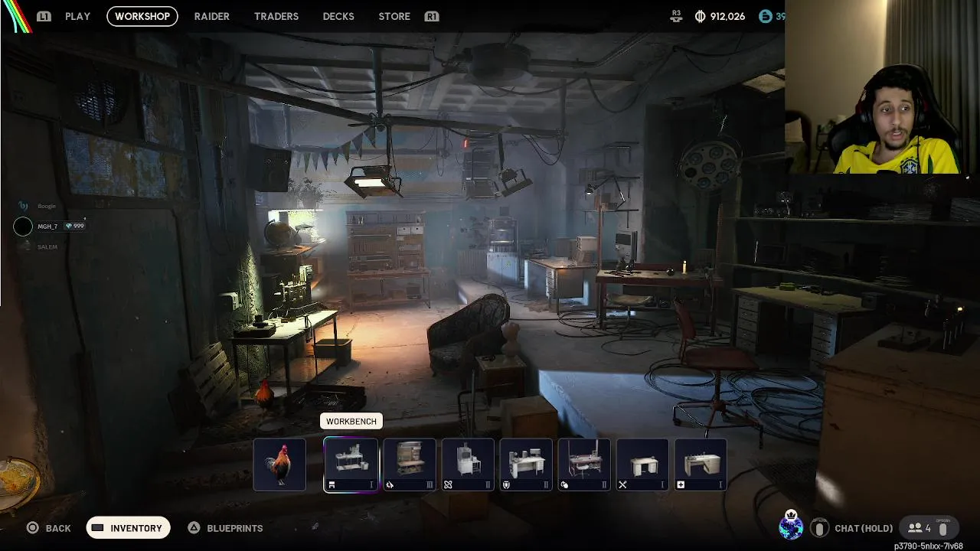The height and width of the screenshot is (551, 980).
Task: Click the R3 stick prompt icon
Action: pos(676,15)
